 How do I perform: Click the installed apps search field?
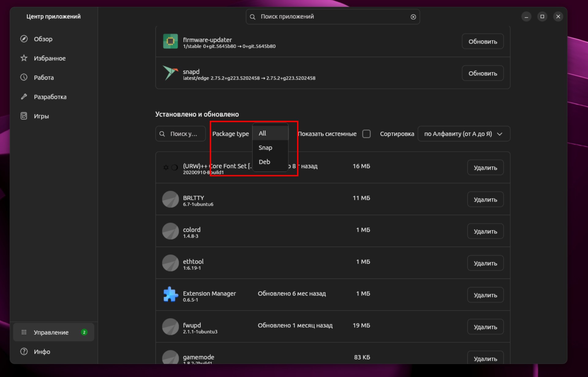pos(183,134)
